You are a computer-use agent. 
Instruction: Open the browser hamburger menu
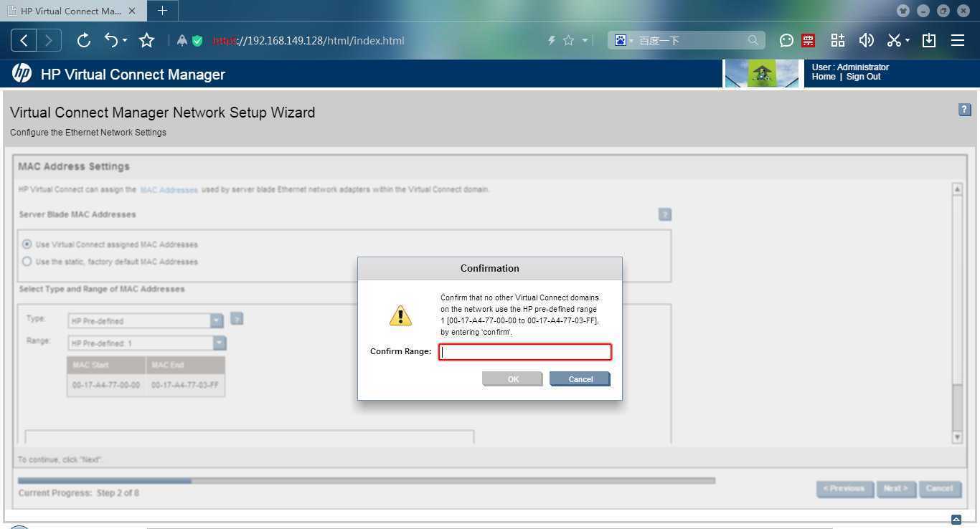[958, 40]
